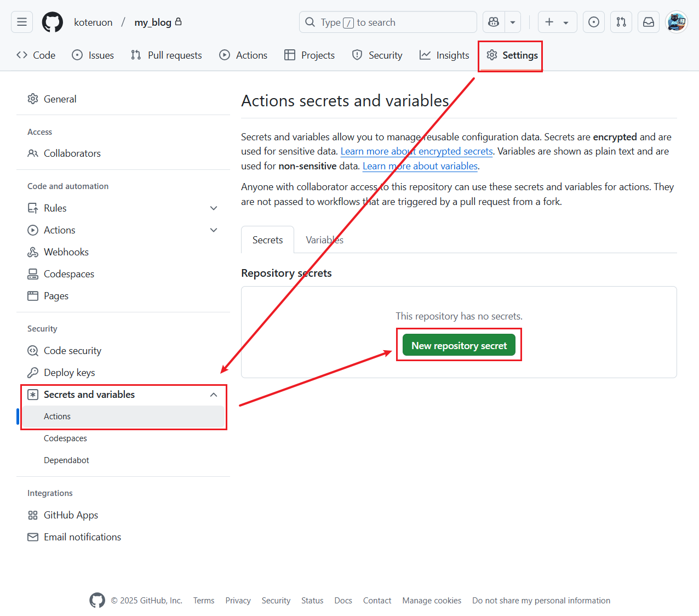Open Webhooks from the sidebar
The width and height of the screenshot is (699, 616).
coord(66,252)
